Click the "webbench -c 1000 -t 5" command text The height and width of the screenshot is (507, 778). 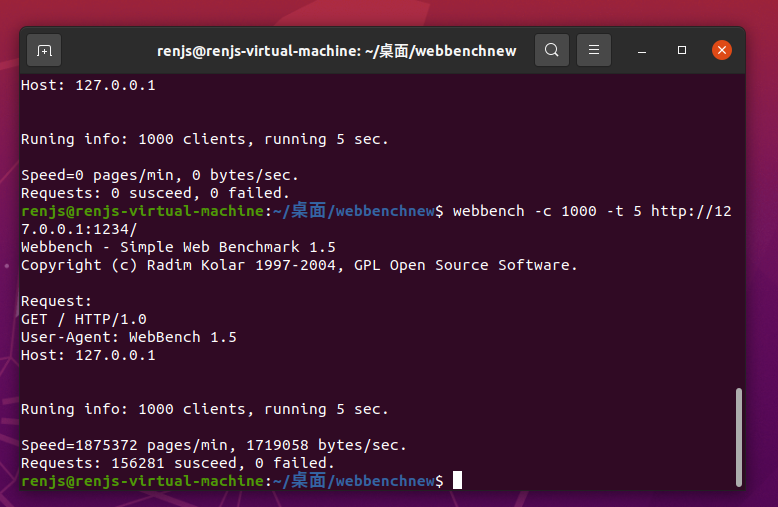547,211
